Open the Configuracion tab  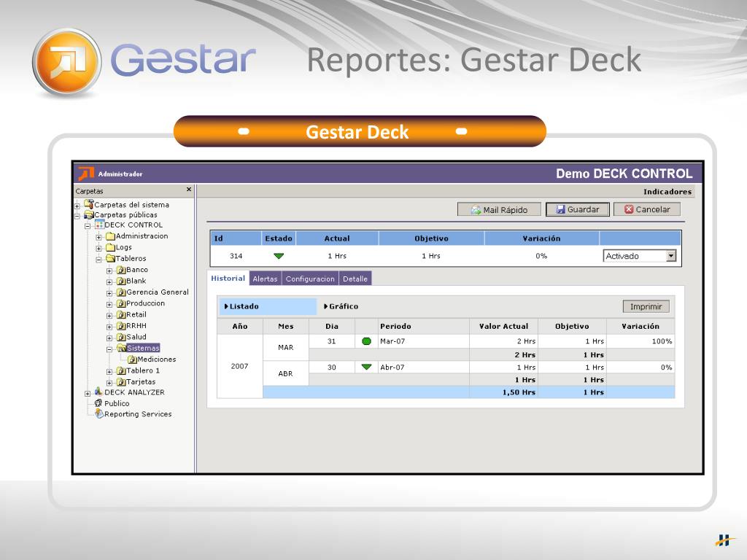(x=310, y=279)
